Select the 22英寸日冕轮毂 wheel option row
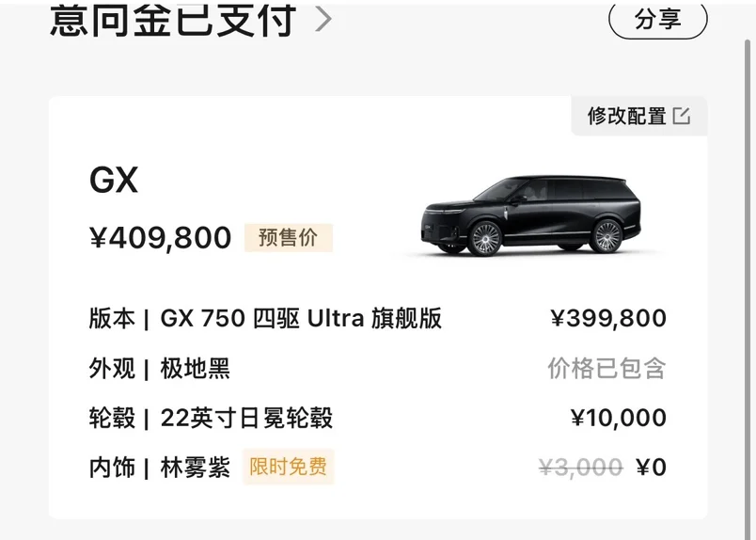 211,418
